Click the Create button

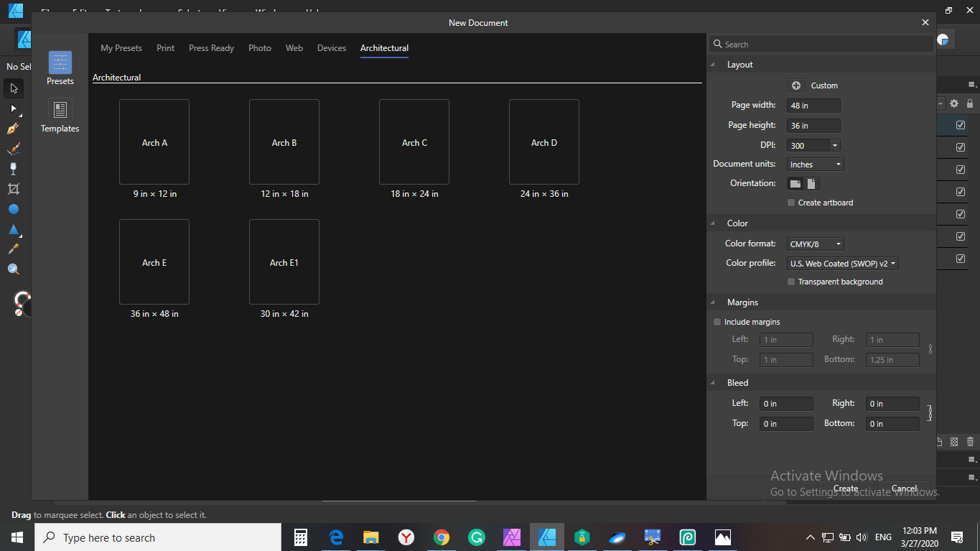846,489
